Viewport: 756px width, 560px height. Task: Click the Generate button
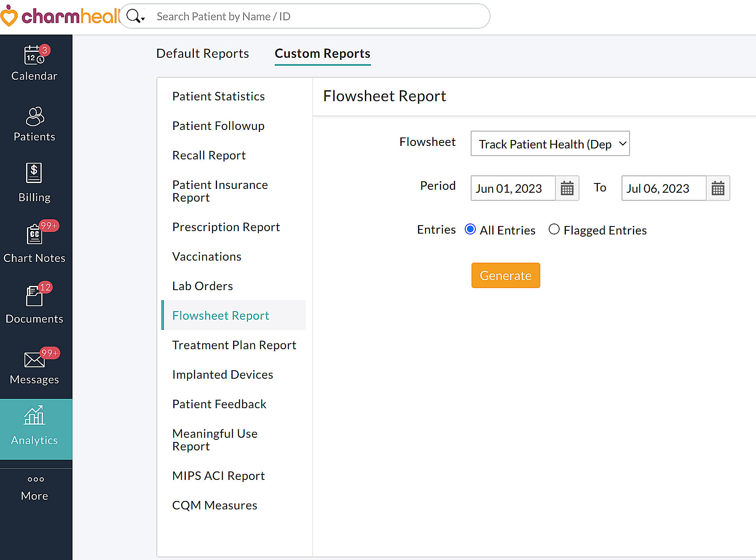[505, 275]
